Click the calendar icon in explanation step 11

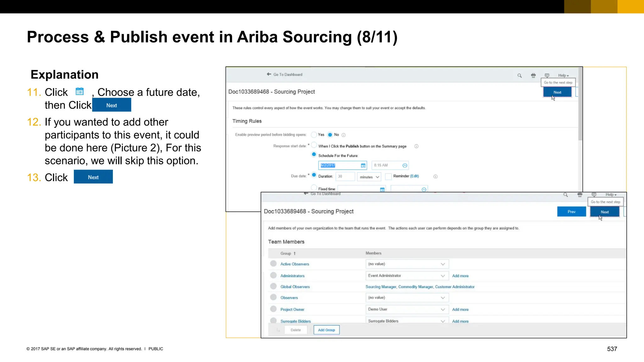click(80, 91)
